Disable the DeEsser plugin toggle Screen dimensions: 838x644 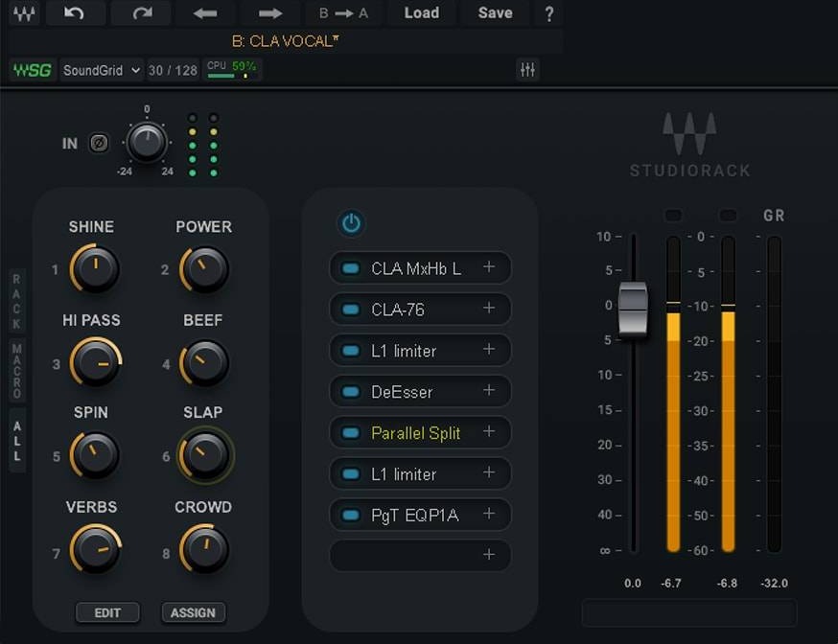coord(351,391)
